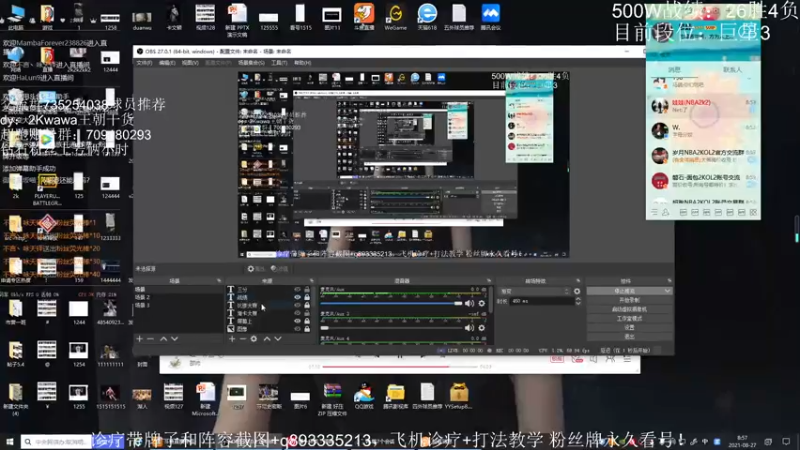
Task: Pop out the Audio Mixer dock icon
Action: (489, 281)
